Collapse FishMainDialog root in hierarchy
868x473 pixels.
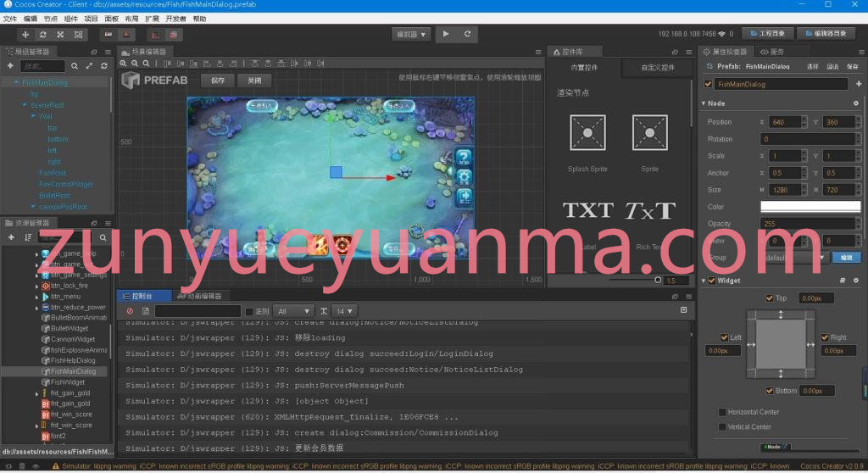pos(16,82)
